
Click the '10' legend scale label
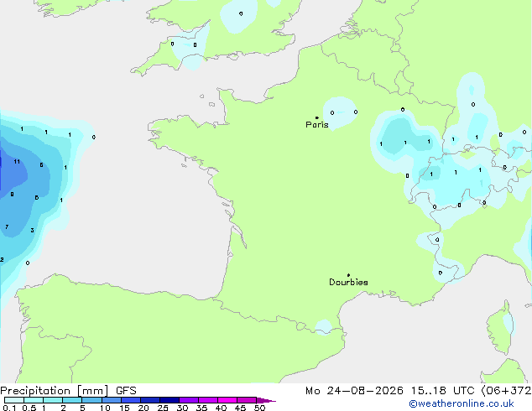(105, 408)
